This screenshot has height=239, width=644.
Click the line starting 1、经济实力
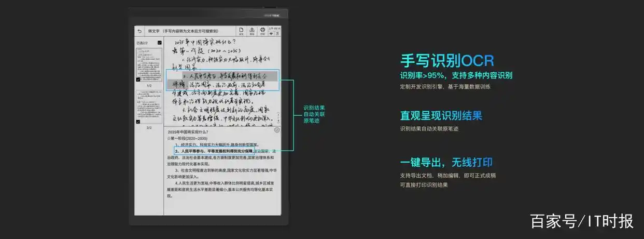click(216, 145)
